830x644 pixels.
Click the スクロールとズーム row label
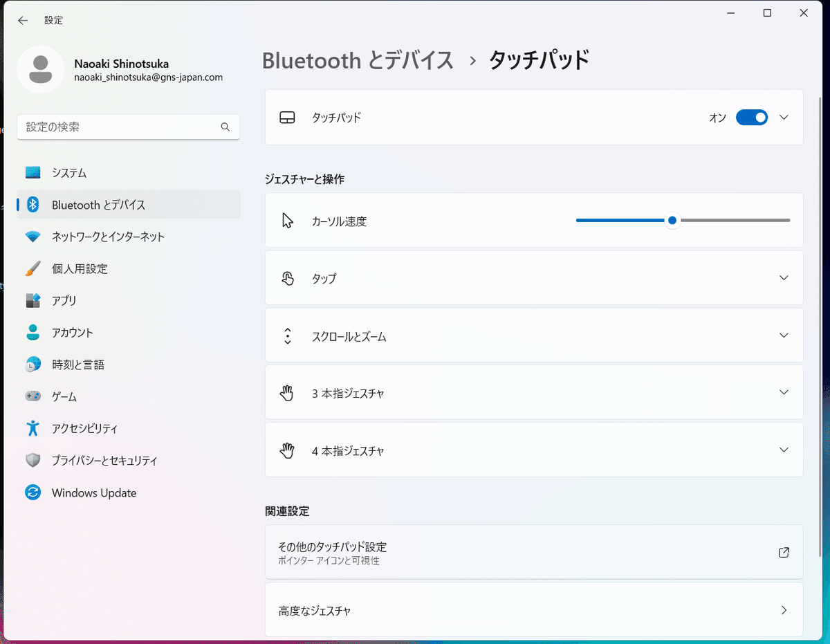click(349, 336)
